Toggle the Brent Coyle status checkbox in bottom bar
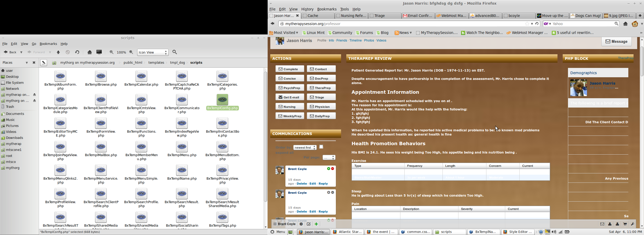Viewport: 644px width, 235px height. (275, 224)
